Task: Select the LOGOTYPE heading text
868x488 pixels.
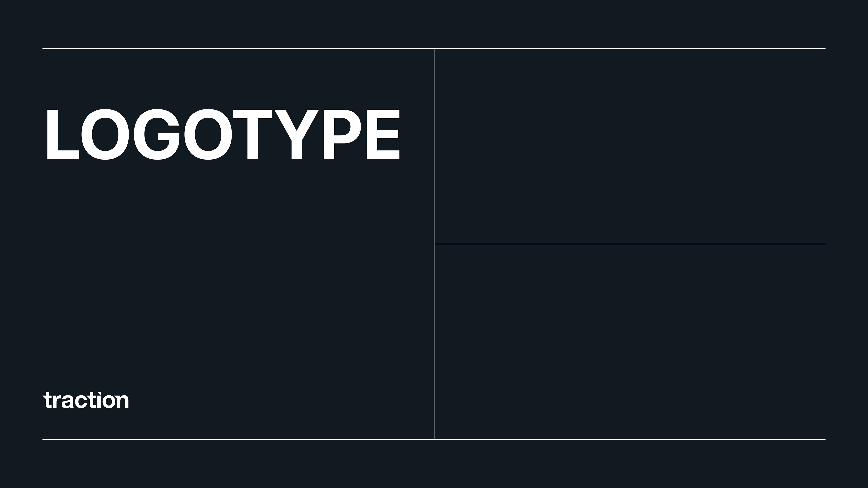Action: [223, 134]
